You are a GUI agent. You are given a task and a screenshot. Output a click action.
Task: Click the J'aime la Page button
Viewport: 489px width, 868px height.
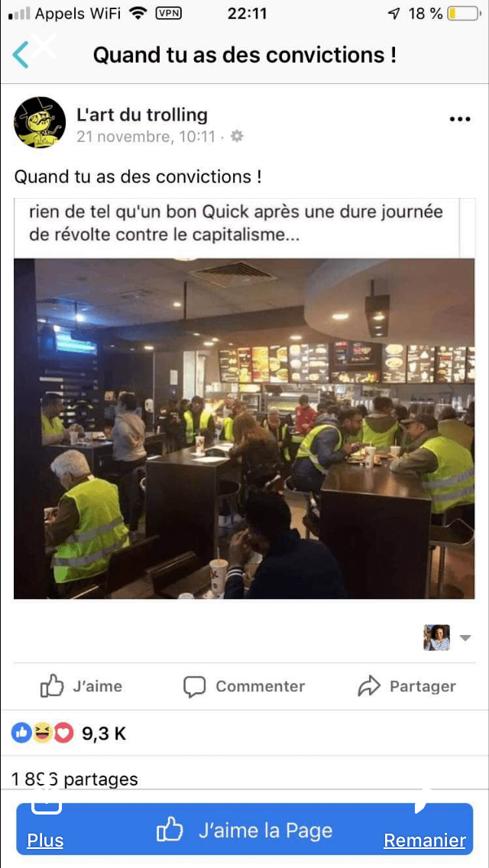[x=244, y=830]
